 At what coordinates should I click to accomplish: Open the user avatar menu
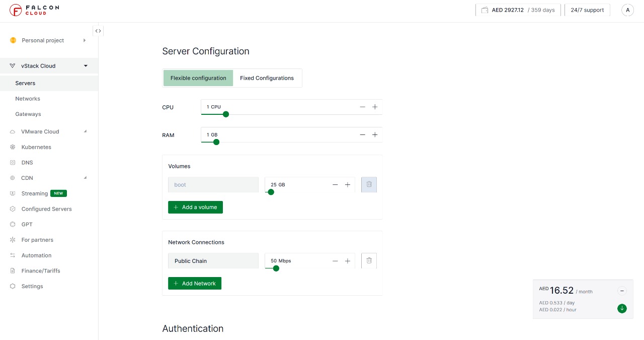(x=627, y=10)
